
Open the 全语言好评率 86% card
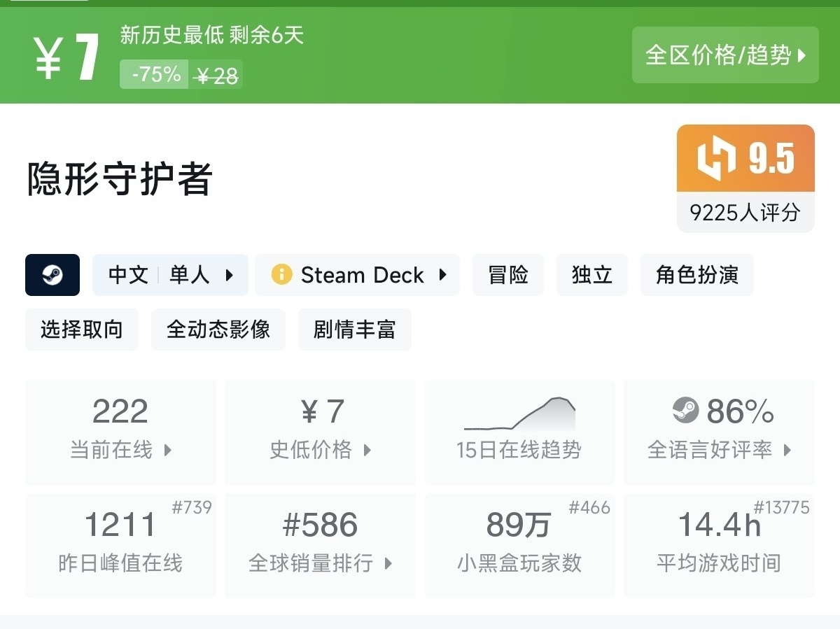point(719,432)
